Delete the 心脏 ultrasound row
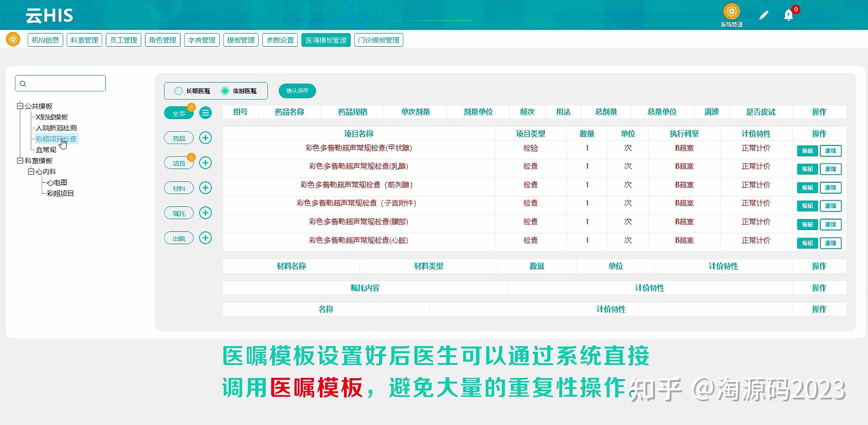 tap(831, 243)
